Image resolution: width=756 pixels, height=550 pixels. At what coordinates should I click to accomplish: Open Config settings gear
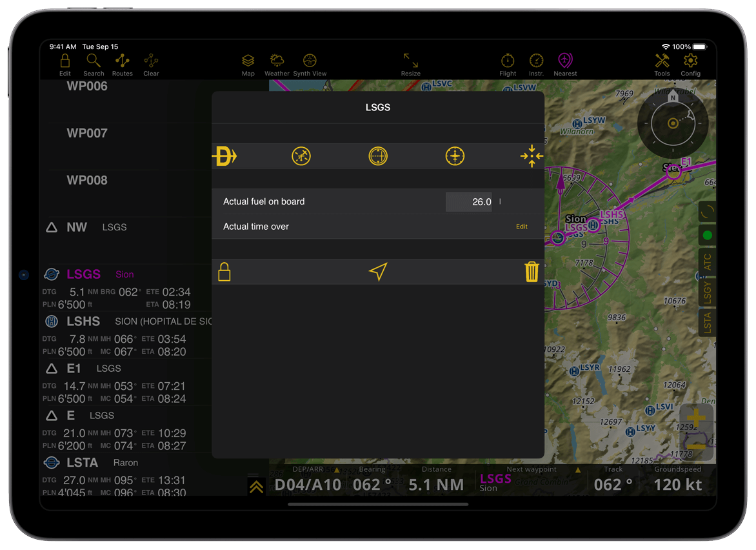pos(690,65)
